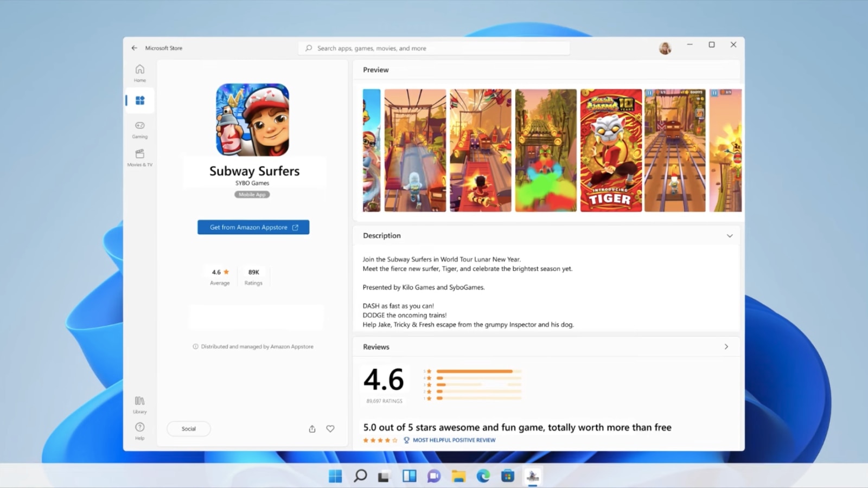
Task: Toggle the Social button
Action: pos(188,428)
